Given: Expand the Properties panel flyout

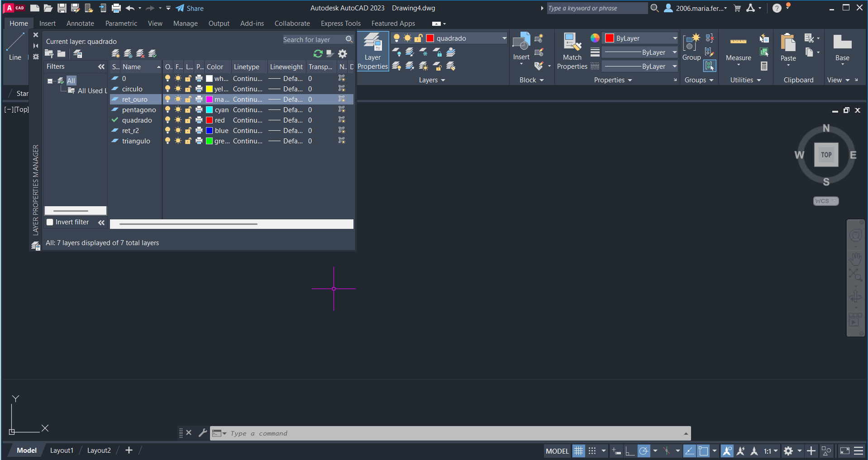Looking at the screenshot, I should [x=613, y=80].
